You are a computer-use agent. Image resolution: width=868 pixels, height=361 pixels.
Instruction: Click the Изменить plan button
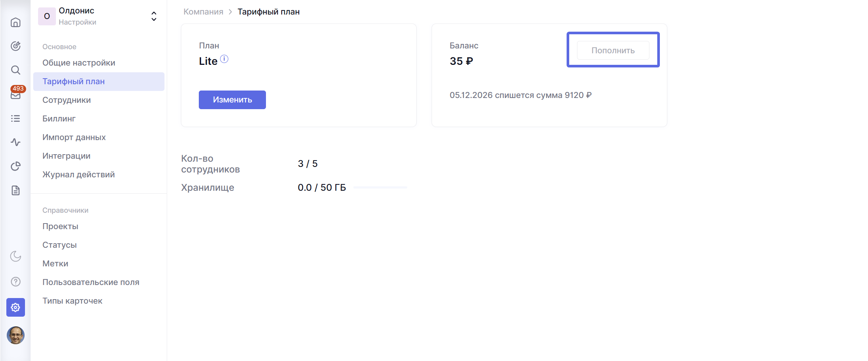[232, 100]
